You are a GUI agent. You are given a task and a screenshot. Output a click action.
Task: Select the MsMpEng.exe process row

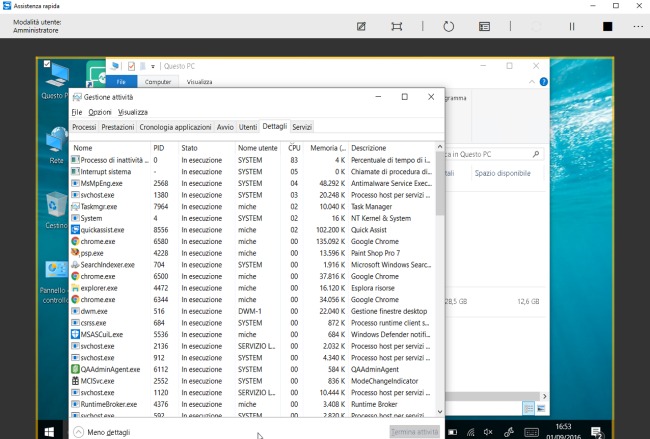point(253,183)
